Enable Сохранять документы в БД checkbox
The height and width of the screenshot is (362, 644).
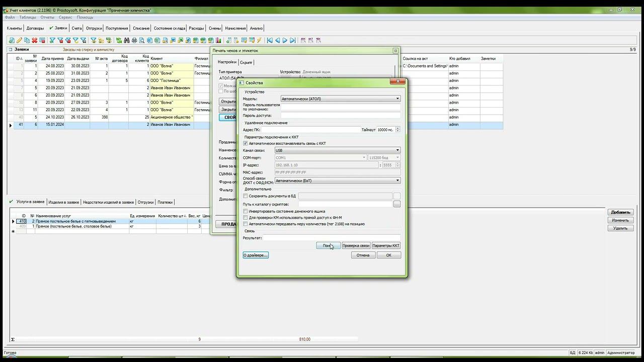coord(246,196)
